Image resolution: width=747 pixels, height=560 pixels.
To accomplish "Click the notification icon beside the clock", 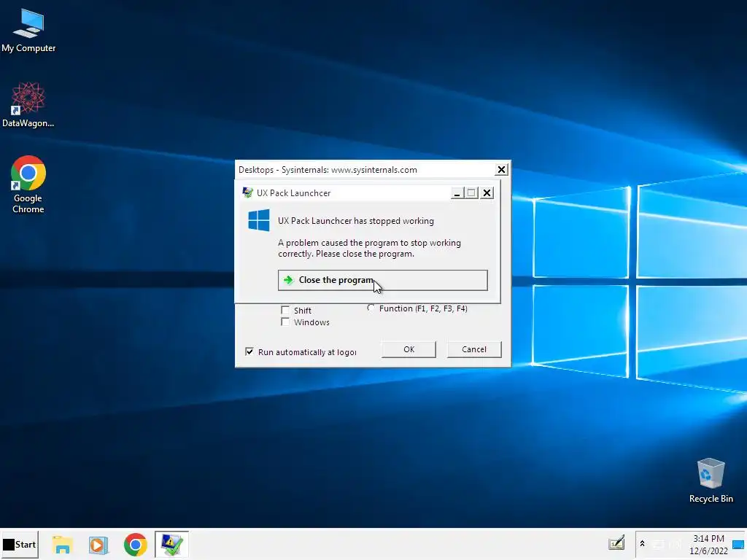I will [x=738, y=544].
